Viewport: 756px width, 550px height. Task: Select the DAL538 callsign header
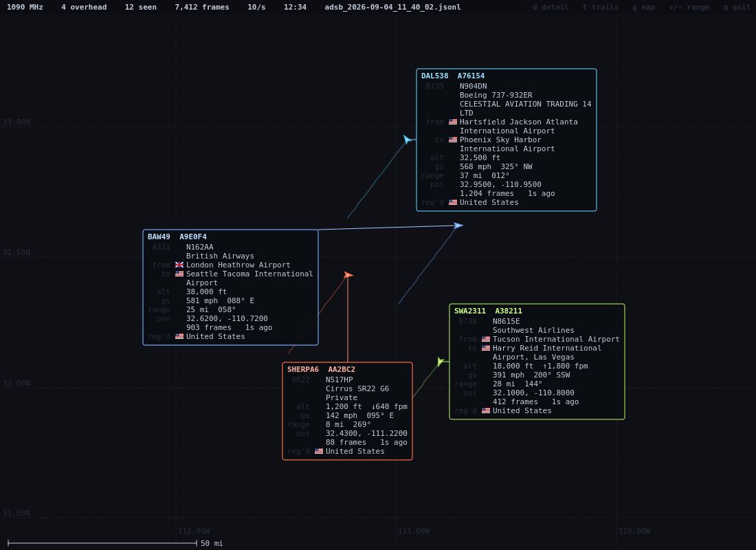[x=435, y=76]
